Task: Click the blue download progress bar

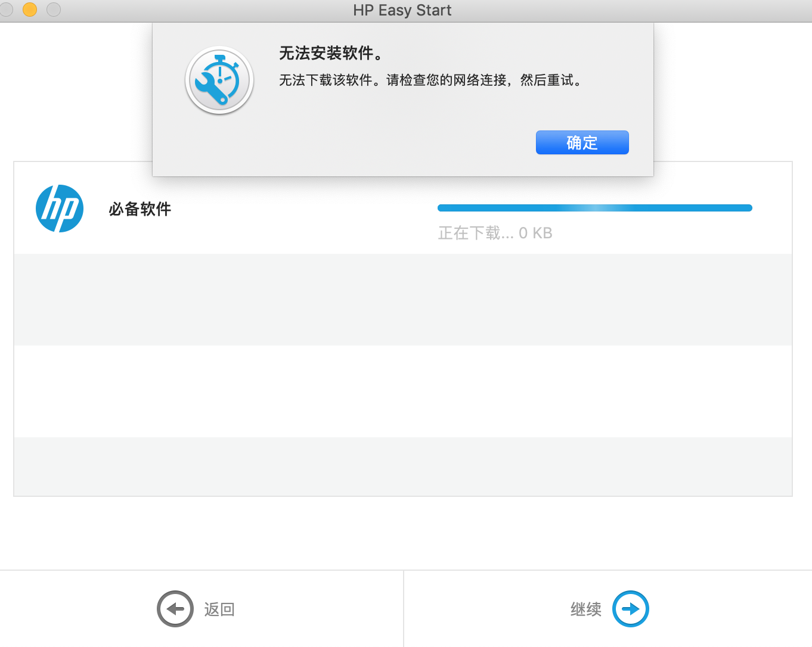Action: click(595, 208)
